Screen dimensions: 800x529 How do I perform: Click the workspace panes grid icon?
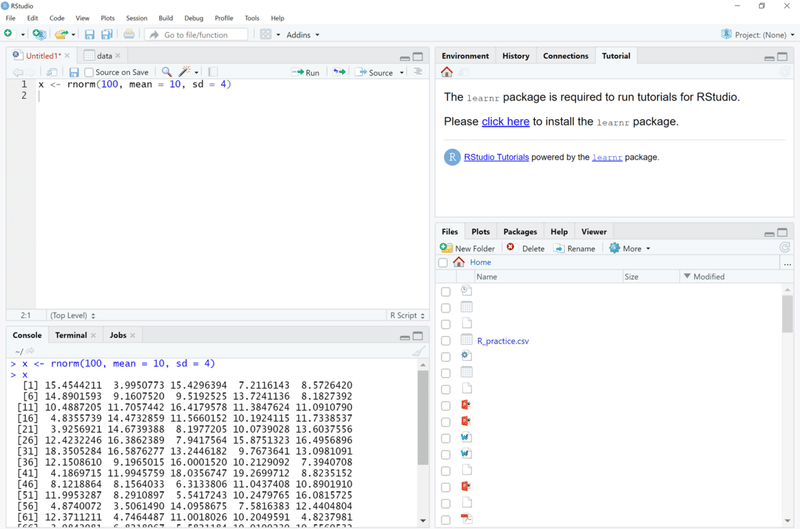click(266, 34)
